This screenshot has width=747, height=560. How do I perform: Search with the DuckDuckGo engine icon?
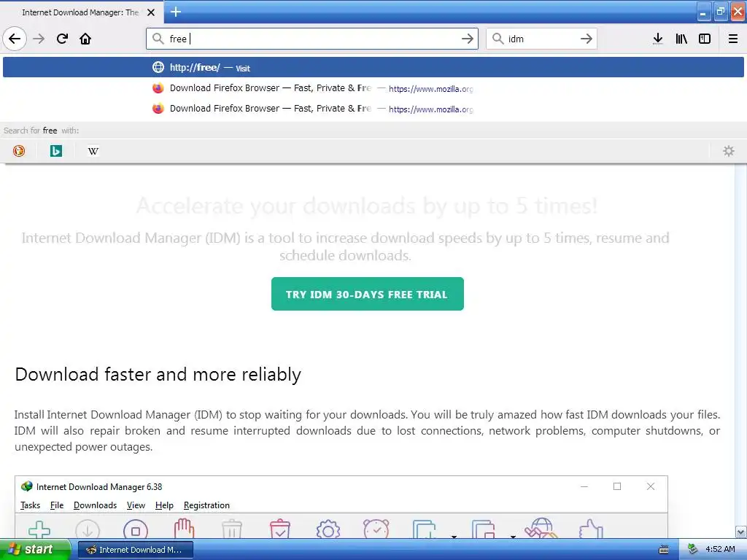click(x=18, y=151)
